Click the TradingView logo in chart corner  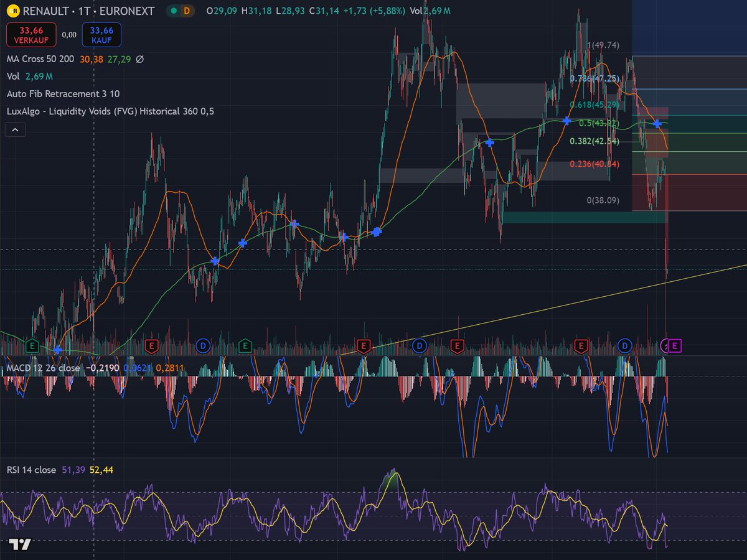[x=20, y=544]
